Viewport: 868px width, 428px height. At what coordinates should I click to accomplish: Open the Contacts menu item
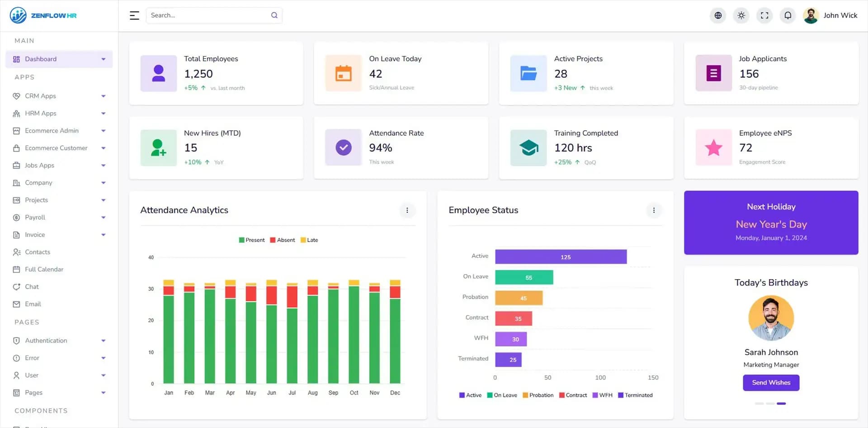[x=59, y=252]
